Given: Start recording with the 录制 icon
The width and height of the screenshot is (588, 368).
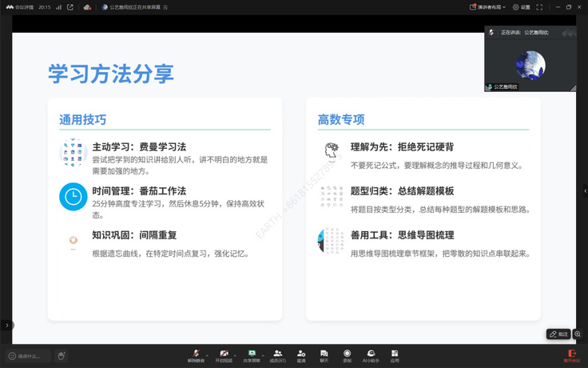Looking at the screenshot, I should click(x=347, y=354).
